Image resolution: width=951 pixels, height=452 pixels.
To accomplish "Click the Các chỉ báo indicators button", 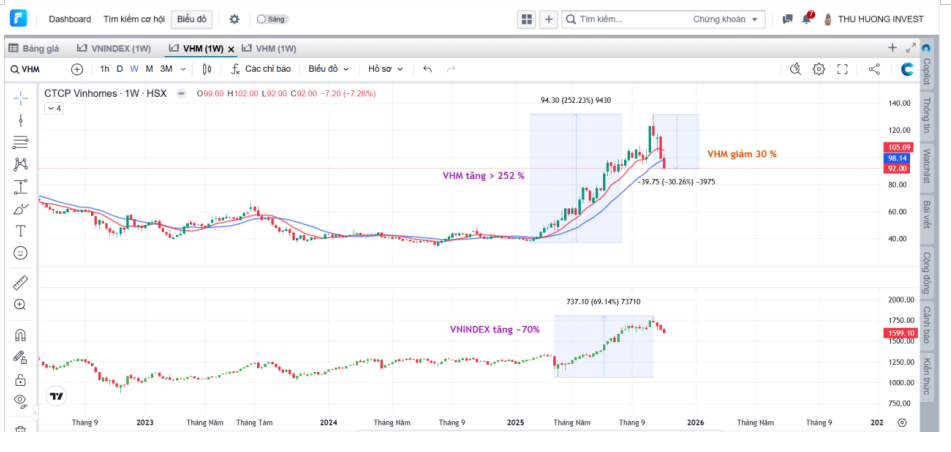I will (259, 69).
